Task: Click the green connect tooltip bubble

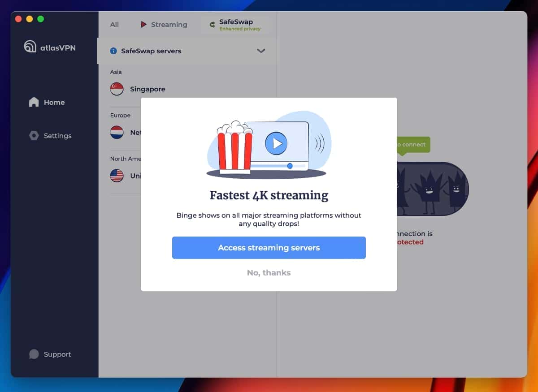Action: (x=413, y=145)
